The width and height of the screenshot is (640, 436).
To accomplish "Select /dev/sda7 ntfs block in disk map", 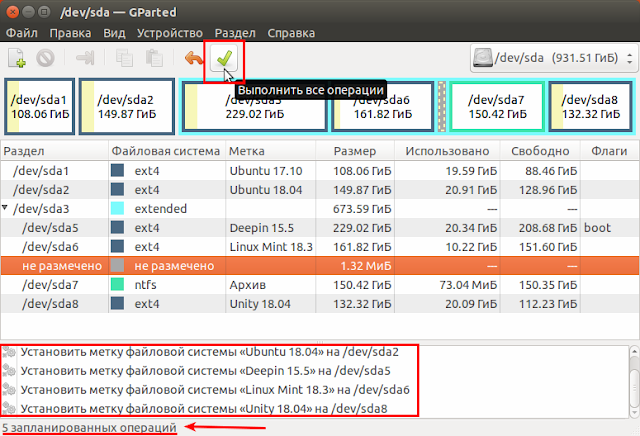I will pyautogui.click(x=497, y=107).
